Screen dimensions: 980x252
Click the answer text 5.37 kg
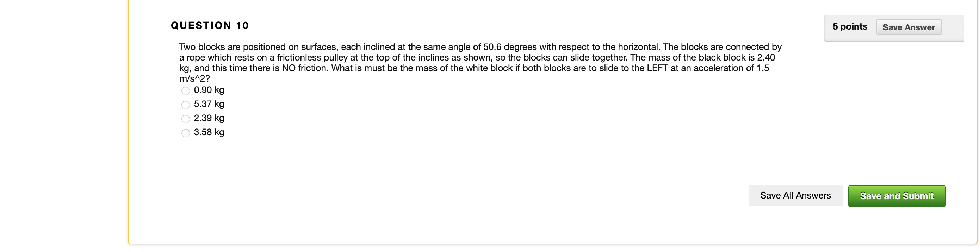click(209, 104)
